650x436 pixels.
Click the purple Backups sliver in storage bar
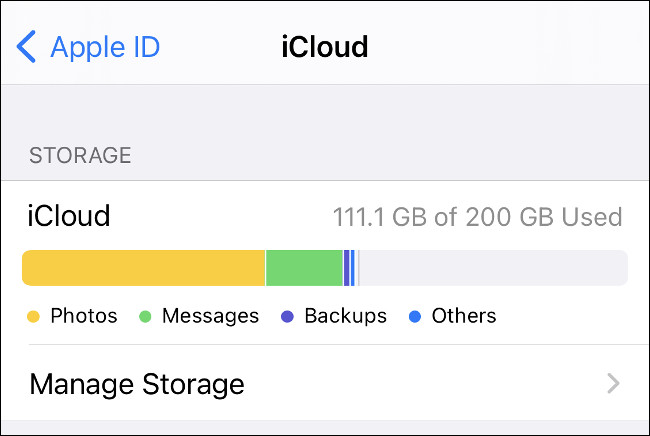point(346,268)
